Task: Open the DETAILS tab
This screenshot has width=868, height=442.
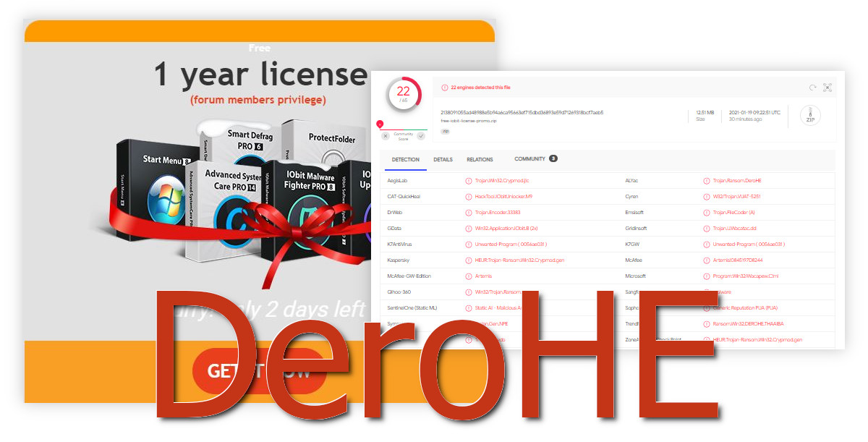Action: coord(443,159)
